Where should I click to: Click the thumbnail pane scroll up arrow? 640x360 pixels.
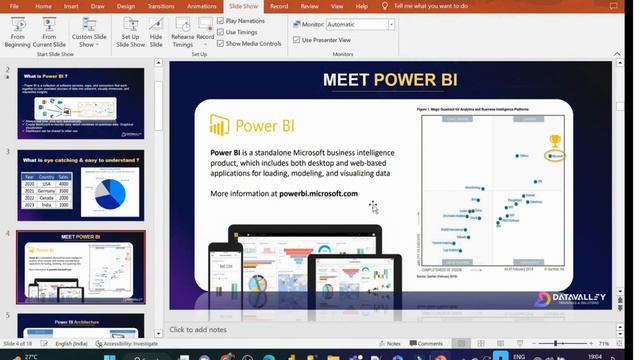(x=159, y=63)
